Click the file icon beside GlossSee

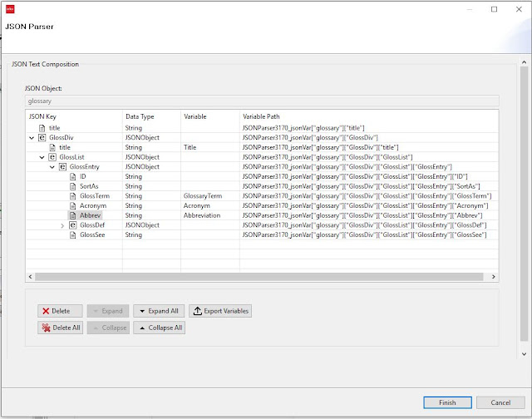72,235
